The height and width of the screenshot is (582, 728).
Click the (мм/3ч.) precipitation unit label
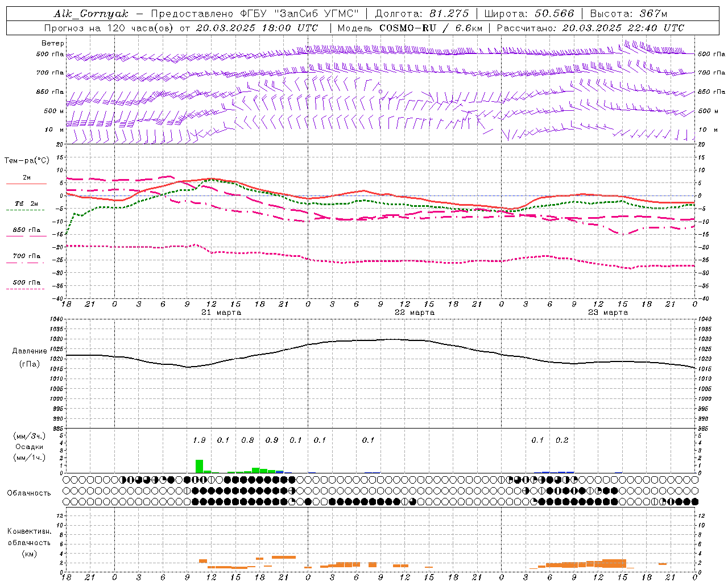click(30, 436)
